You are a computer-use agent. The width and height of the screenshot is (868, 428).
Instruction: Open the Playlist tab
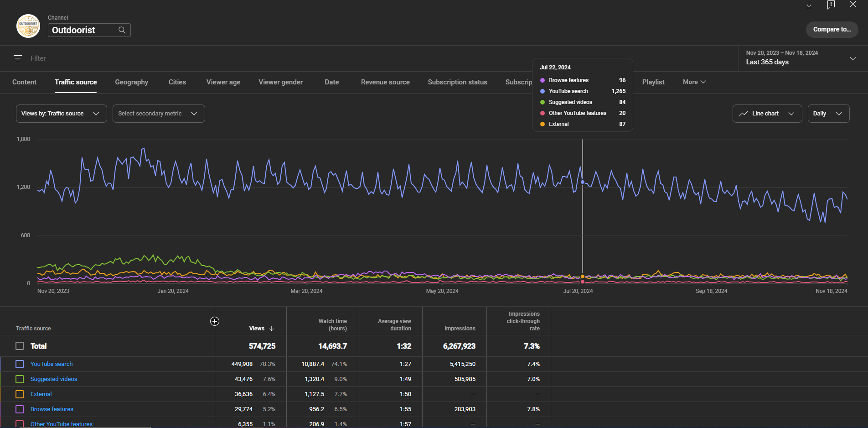pyautogui.click(x=653, y=82)
